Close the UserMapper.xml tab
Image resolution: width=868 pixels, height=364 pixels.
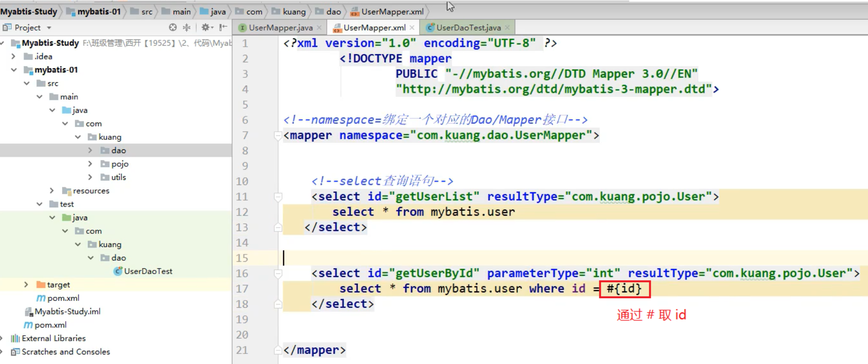coord(412,28)
